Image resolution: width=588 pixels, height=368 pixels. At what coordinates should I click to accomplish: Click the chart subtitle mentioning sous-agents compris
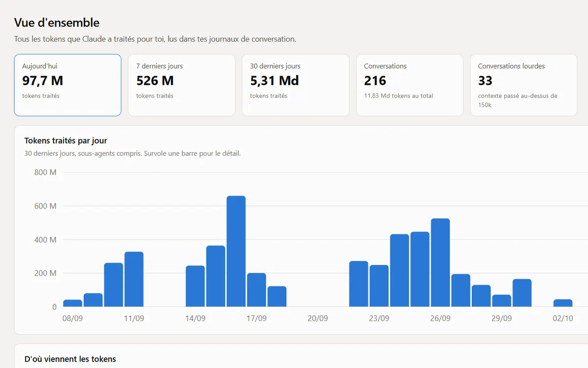click(132, 153)
